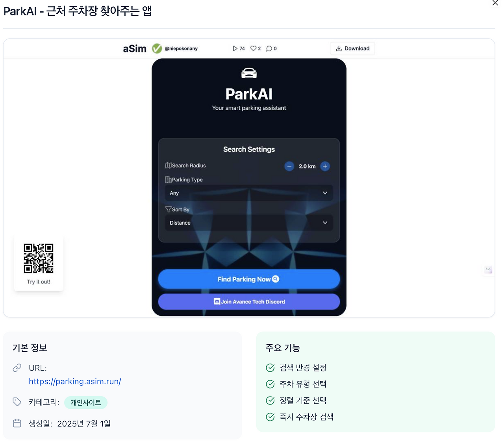Click the QR code Try it out thumbnail
The width and height of the screenshot is (504, 443).
(39, 263)
